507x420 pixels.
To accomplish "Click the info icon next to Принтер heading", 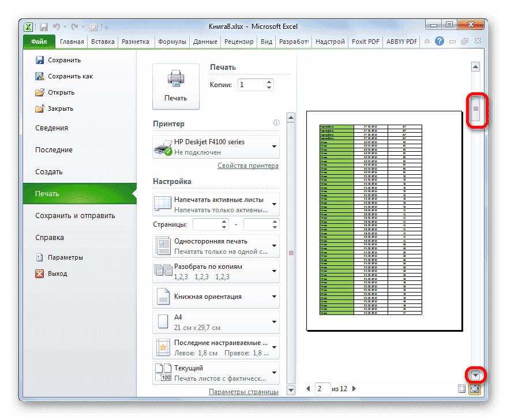I will [276, 122].
